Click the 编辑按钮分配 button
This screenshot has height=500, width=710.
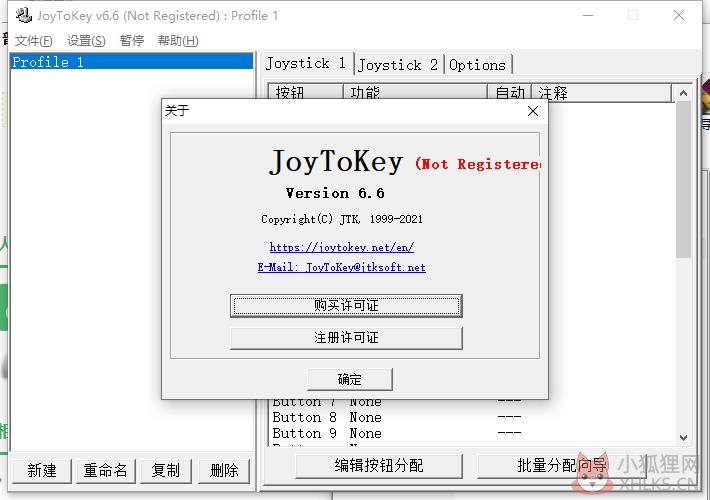379,466
